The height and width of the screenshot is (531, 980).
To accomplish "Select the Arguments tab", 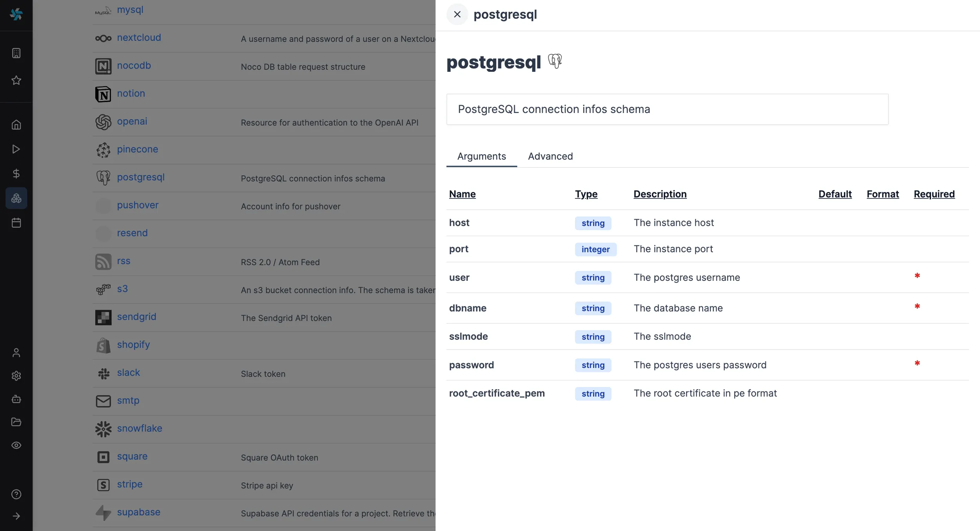I will (481, 156).
